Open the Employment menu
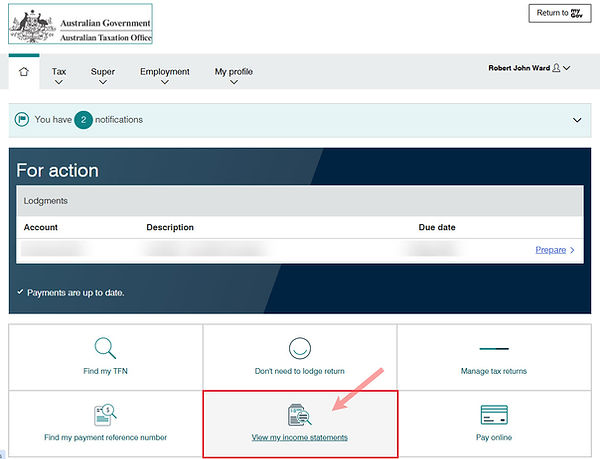 pos(165,72)
